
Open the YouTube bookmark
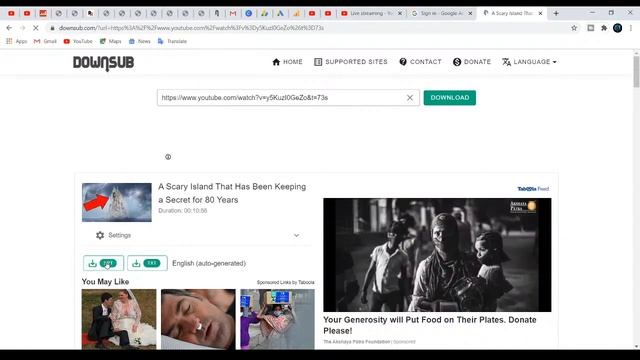pos(78,41)
